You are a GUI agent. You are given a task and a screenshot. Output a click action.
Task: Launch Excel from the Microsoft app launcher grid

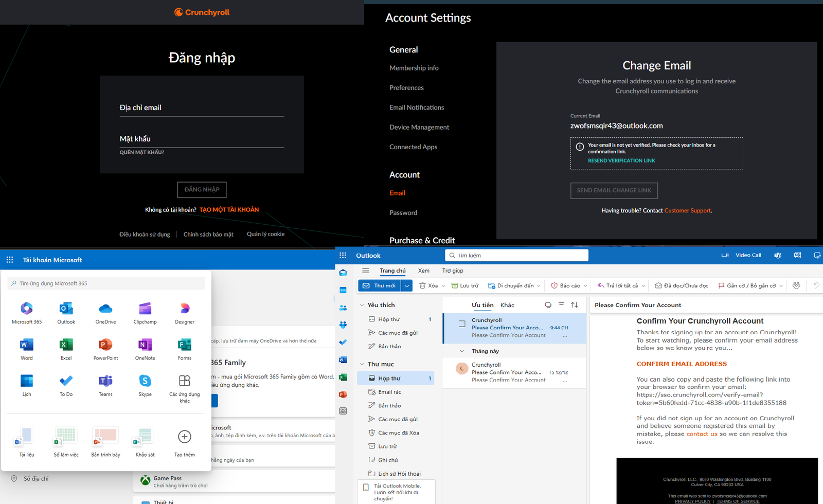pos(66,349)
